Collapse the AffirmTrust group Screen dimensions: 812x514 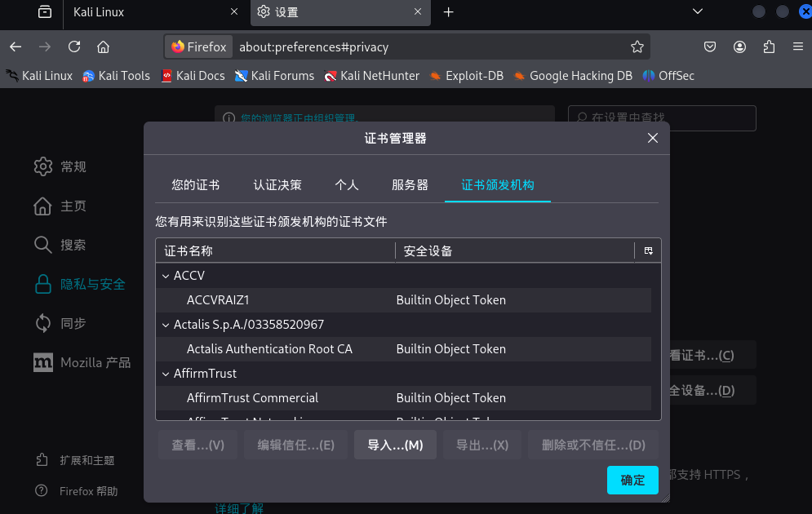(166, 374)
